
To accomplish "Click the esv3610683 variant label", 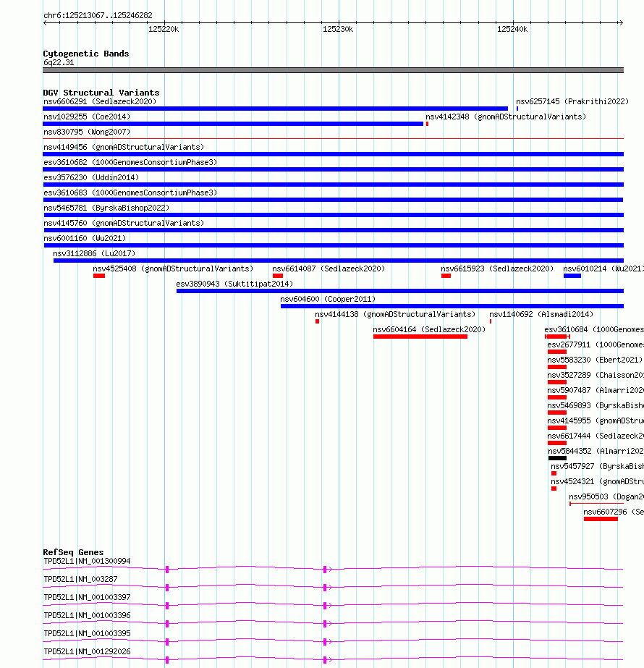I will [x=130, y=193].
